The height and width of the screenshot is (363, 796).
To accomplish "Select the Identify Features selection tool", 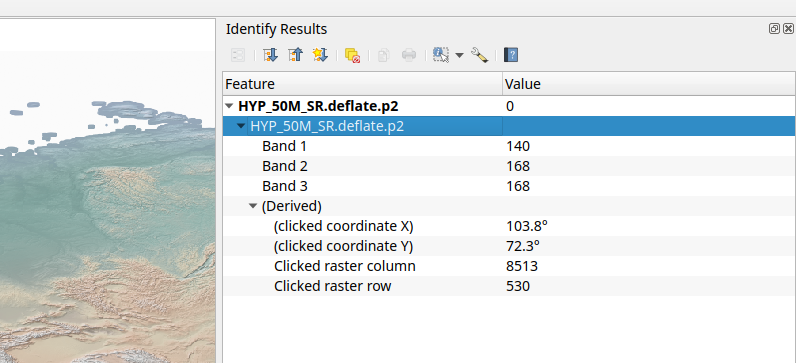I will pyautogui.click(x=441, y=55).
